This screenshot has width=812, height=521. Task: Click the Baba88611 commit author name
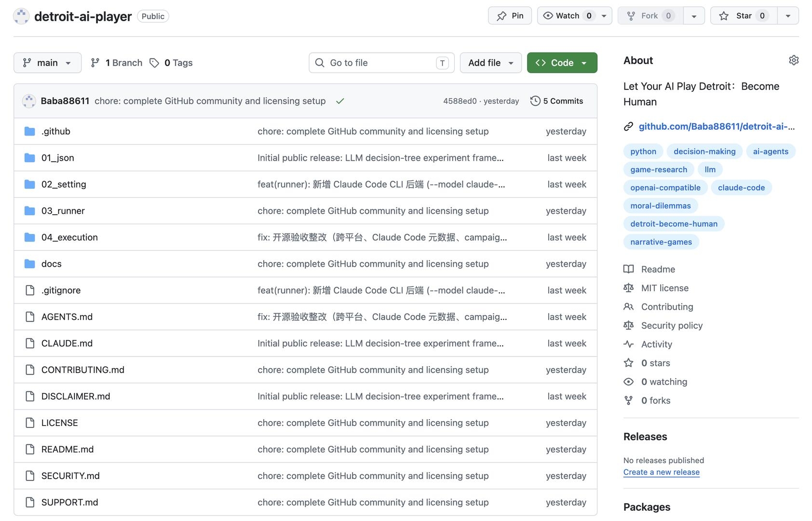click(x=65, y=101)
